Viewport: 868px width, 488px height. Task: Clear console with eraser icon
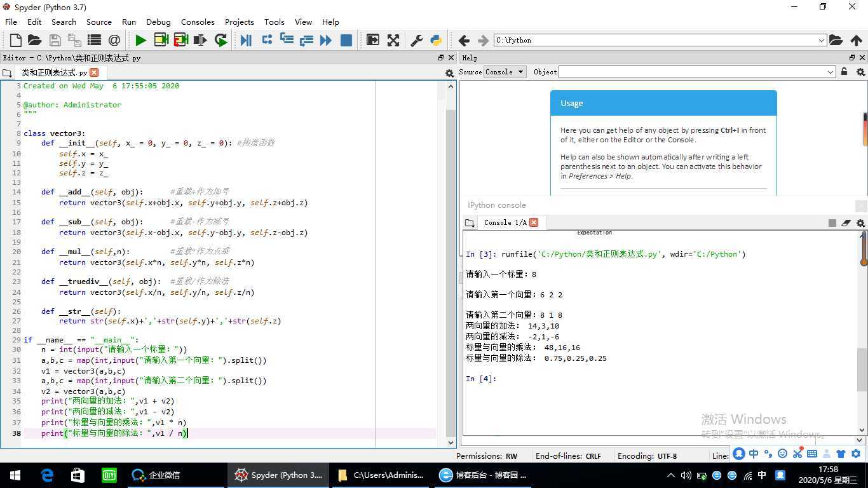[846, 223]
